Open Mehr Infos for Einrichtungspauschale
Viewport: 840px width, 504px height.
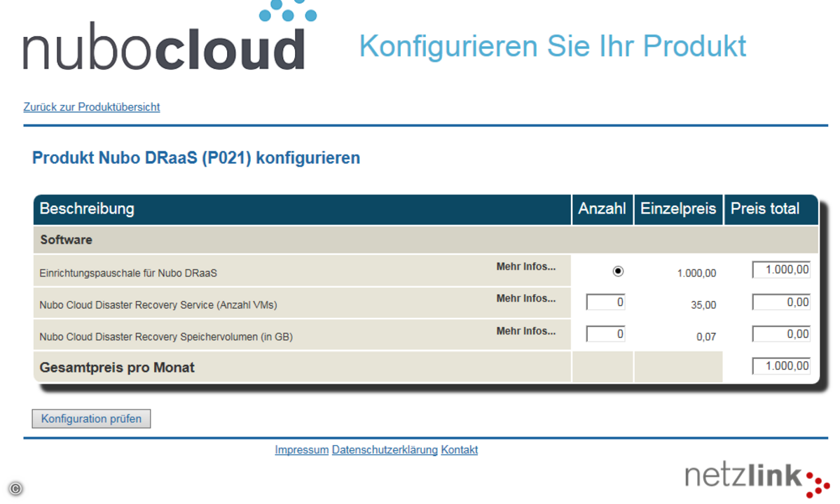tap(525, 267)
